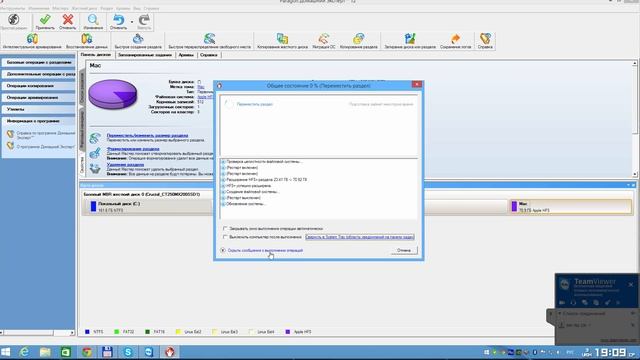Open the changes viewer magnifier icon

[x=93, y=21]
